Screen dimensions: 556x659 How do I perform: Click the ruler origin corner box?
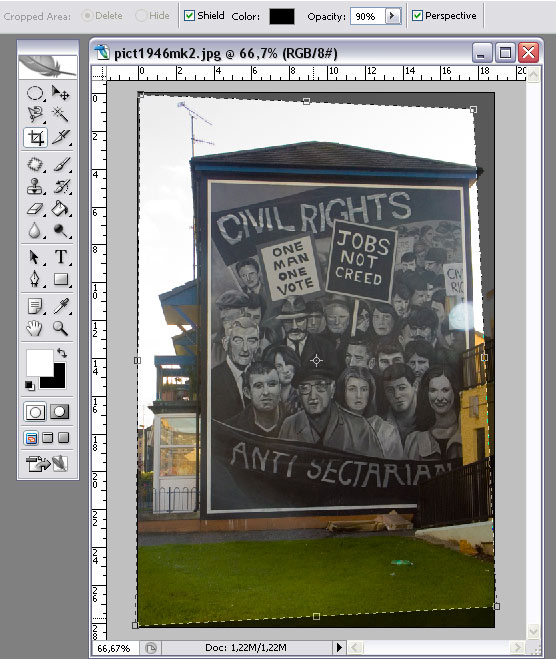click(x=99, y=73)
